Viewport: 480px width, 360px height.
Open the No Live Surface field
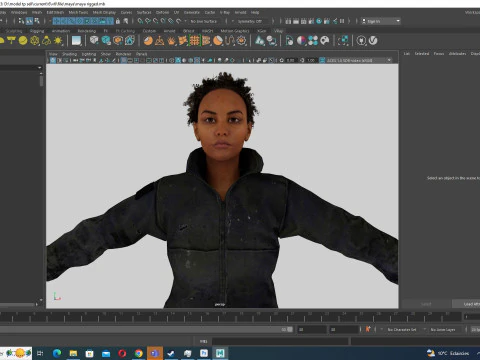click(204, 21)
